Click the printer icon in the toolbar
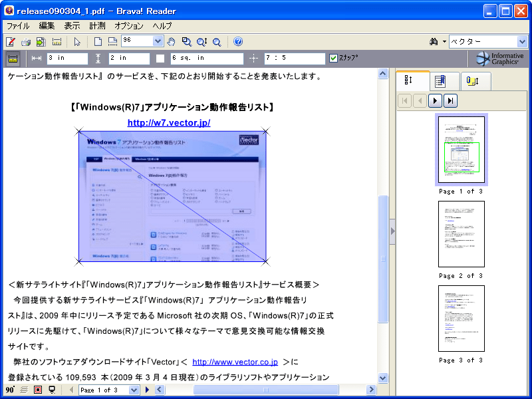Viewport: 532px width, 399px height. pos(26,42)
